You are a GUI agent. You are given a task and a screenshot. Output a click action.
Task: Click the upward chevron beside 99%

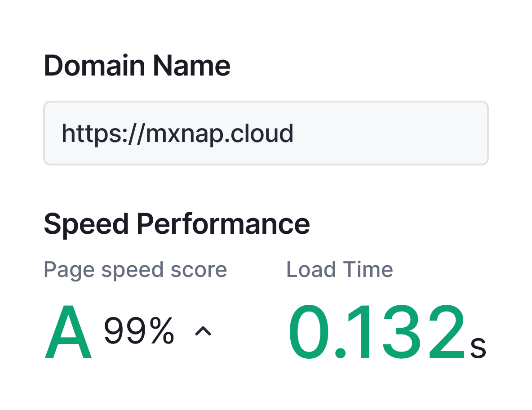203,332
